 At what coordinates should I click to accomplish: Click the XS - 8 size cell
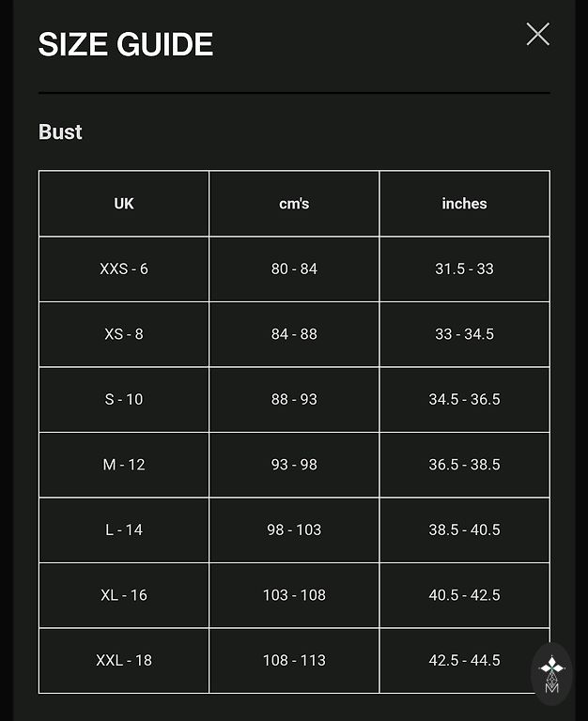pyautogui.click(x=124, y=334)
